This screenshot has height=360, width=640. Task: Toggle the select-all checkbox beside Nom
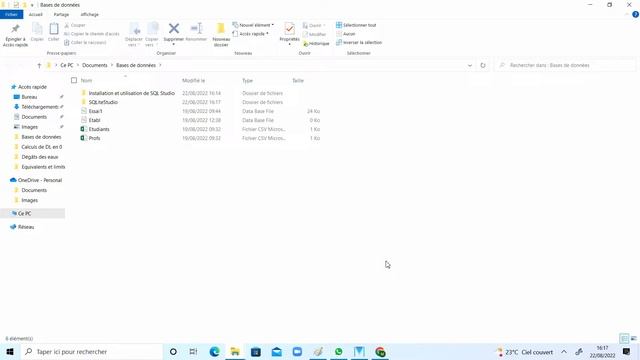click(x=74, y=80)
